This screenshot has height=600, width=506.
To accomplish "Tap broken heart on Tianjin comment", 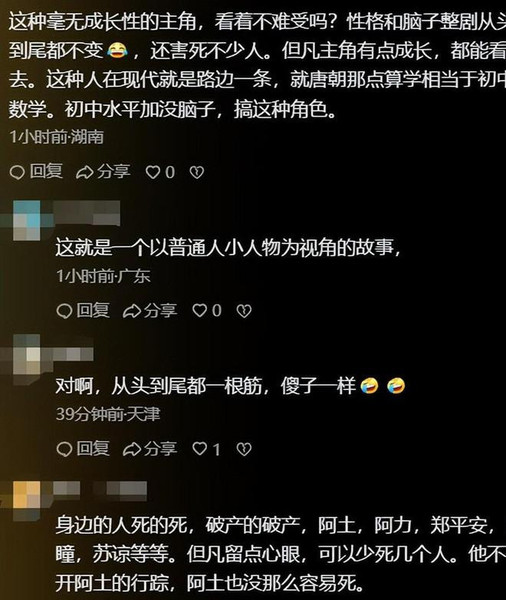I will tap(244, 449).
